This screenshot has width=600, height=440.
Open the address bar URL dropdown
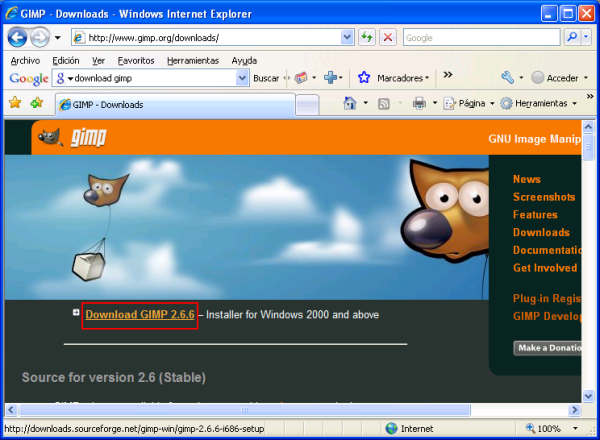347,37
